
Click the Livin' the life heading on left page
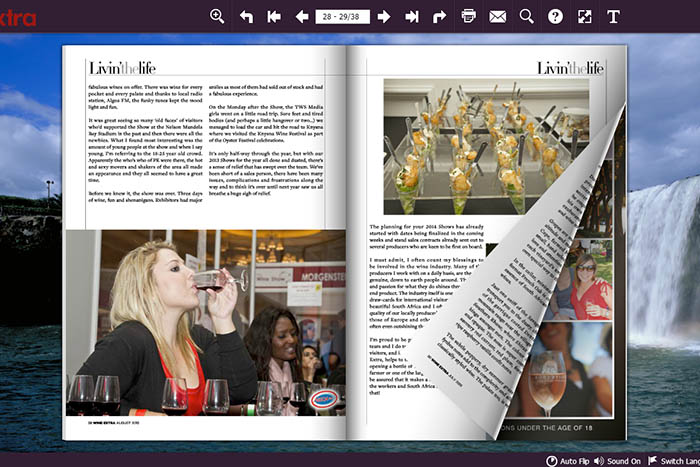tap(122, 68)
